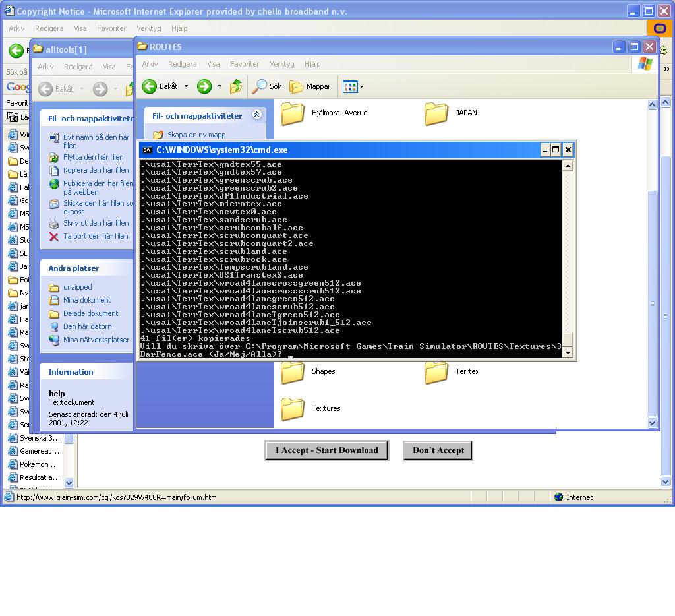
Task: Click the Den här datorn computer icon
Action: 54,327
